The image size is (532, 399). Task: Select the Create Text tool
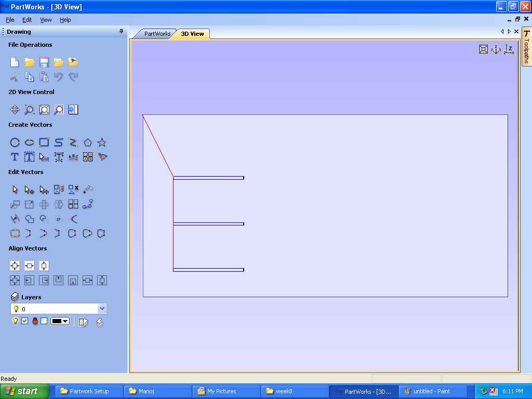click(x=15, y=157)
